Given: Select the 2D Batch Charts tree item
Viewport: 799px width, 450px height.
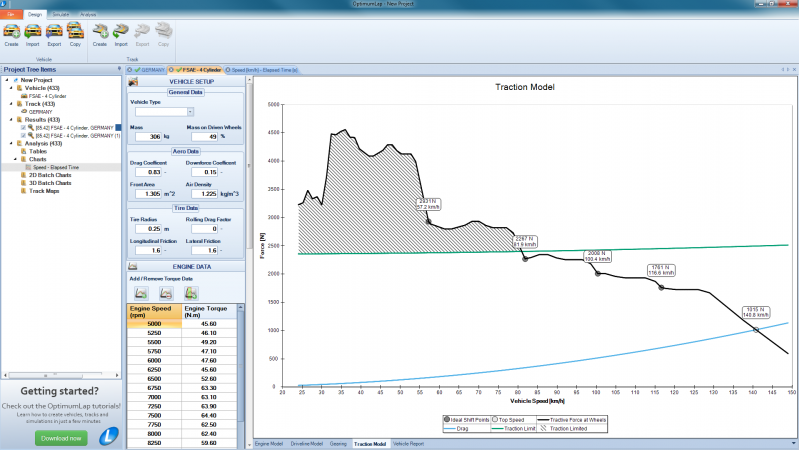Looking at the screenshot, I should [x=50, y=175].
